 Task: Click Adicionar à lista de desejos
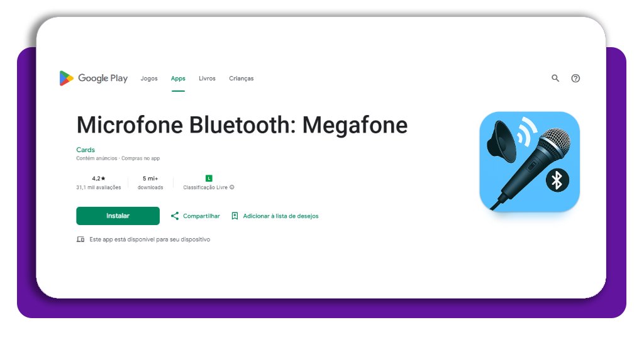tap(280, 216)
